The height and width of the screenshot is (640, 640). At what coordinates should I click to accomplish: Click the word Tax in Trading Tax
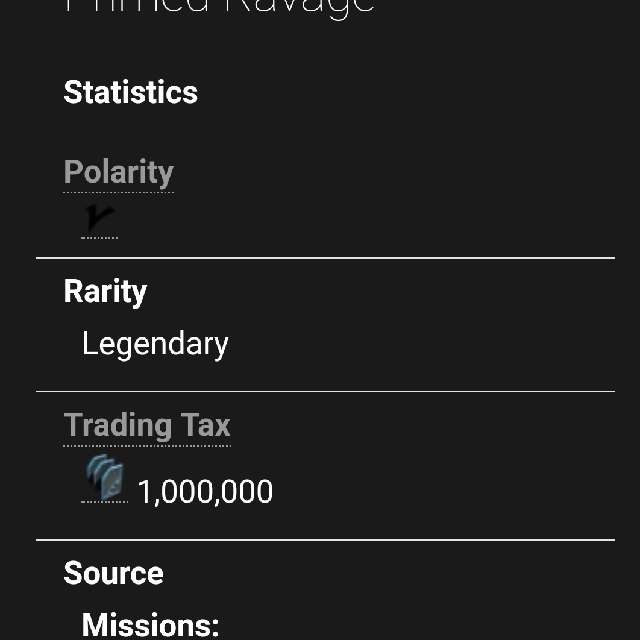(206, 425)
